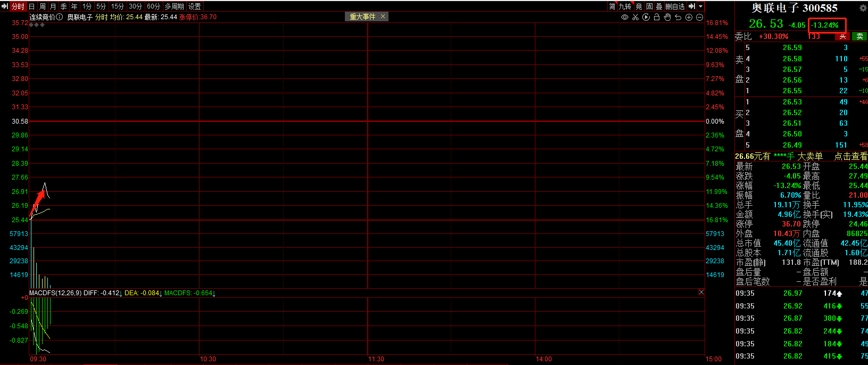Click the 大卖单 label
The width and height of the screenshot is (868, 365).
pyautogui.click(x=810, y=156)
